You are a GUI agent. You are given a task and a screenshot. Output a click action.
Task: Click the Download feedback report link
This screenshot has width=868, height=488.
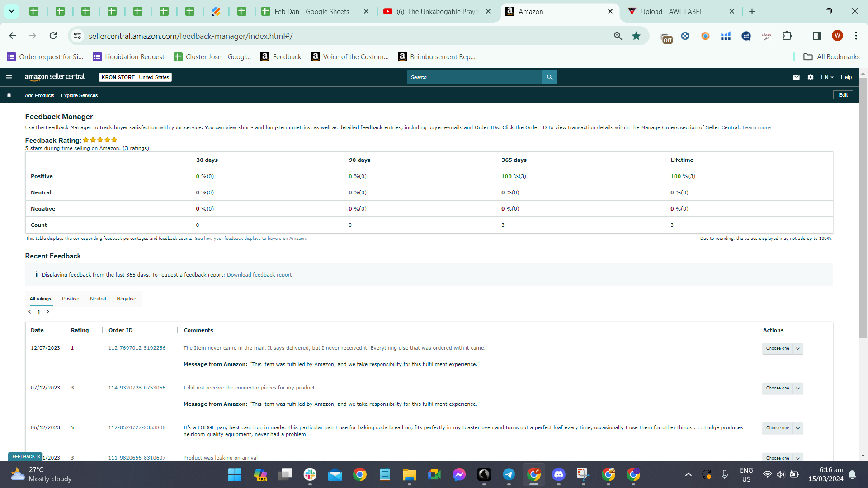pos(259,275)
